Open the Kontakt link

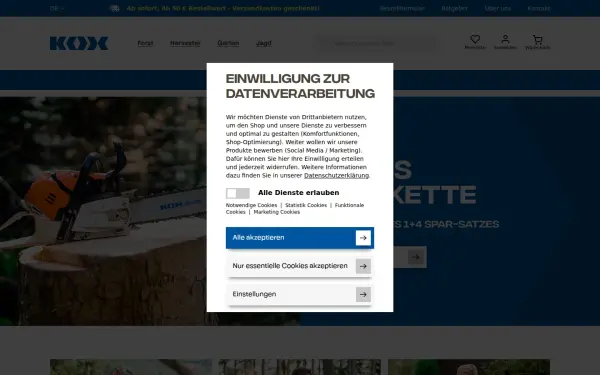(x=539, y=8)
